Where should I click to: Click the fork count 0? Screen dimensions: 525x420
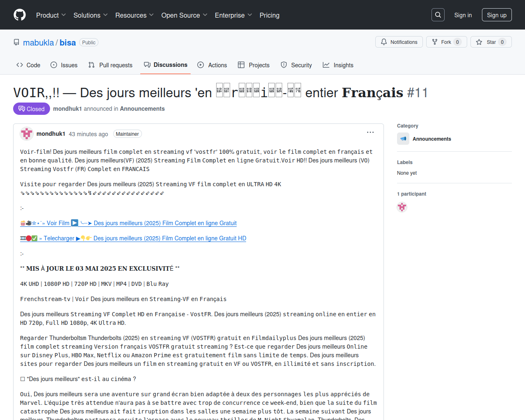click(458, 42)
